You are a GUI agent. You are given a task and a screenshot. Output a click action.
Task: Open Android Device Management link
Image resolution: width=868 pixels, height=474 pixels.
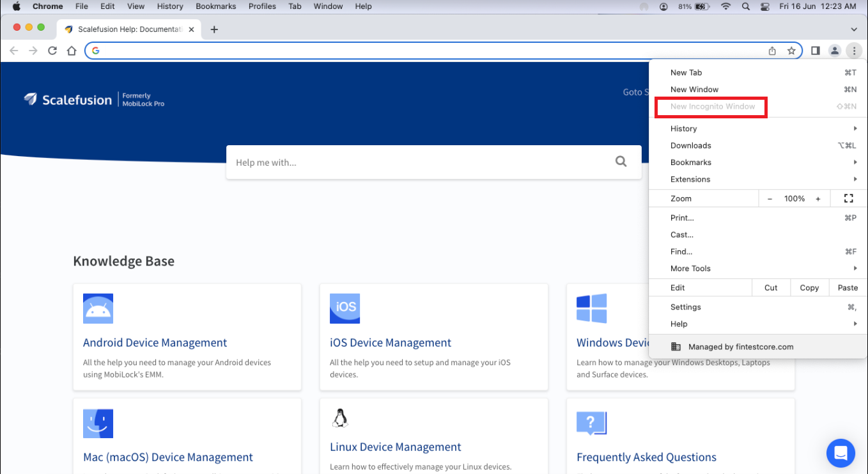coord(155,343)
